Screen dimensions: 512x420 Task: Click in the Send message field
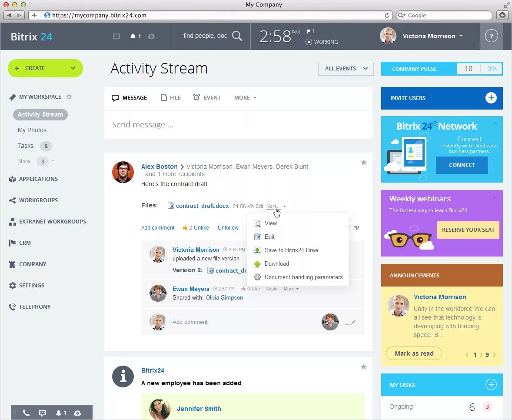click(x=238, y=125)
